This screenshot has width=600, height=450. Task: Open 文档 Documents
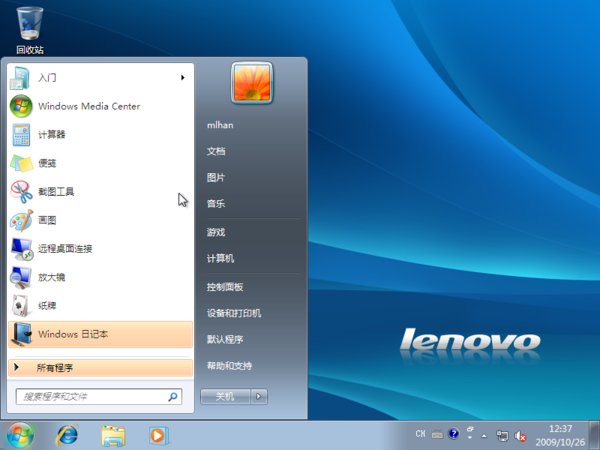216,151
